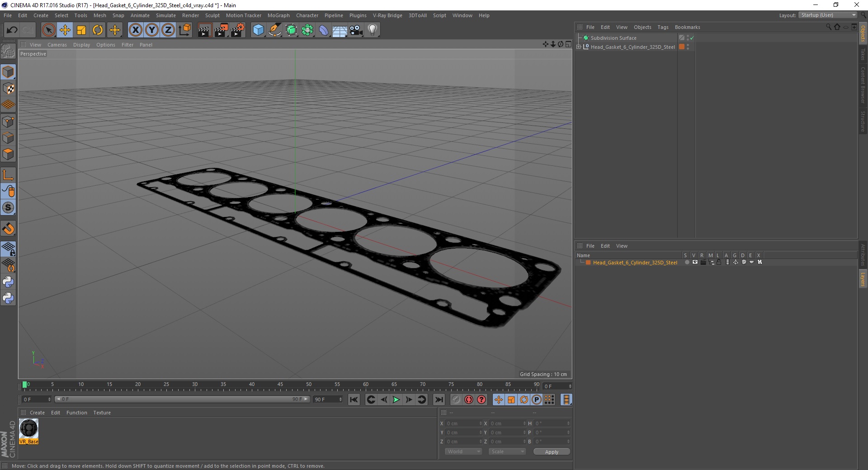868x470 pixels.
Task: Select the VR_Base material thumbnail
Action: pos(29,431)
